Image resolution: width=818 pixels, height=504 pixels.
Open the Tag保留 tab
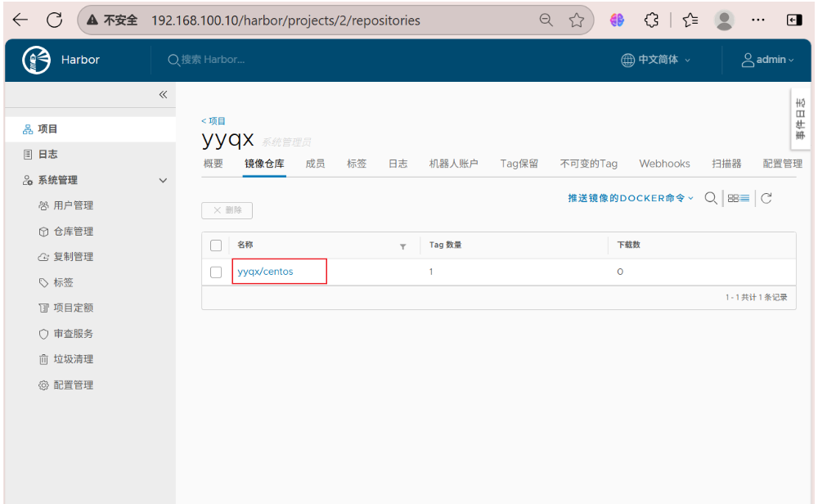(519, 164)
